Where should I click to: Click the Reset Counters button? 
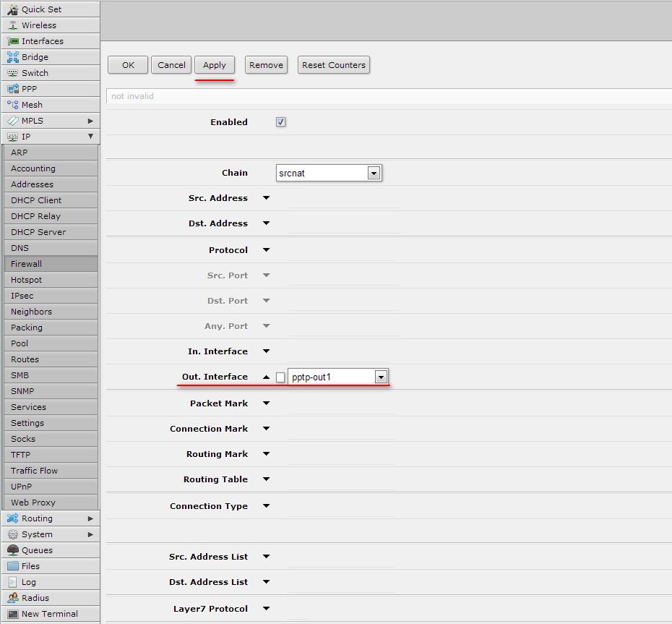tap(333, 65)
